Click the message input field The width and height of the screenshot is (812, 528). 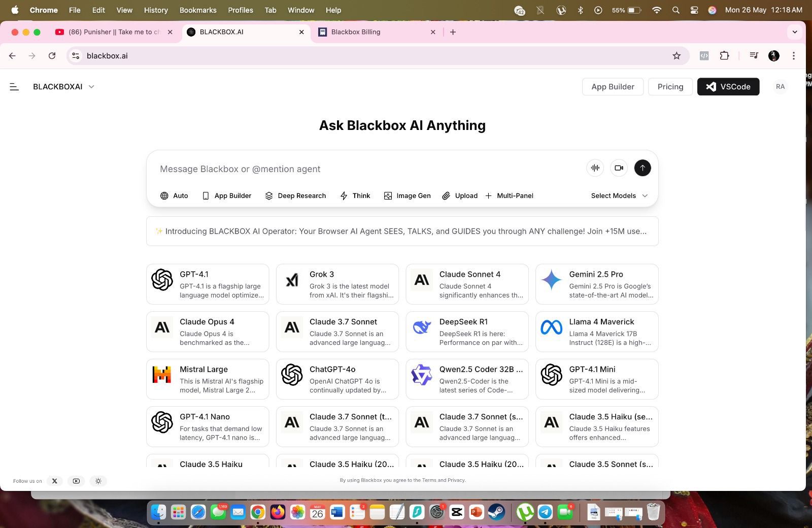click(368, 169)
